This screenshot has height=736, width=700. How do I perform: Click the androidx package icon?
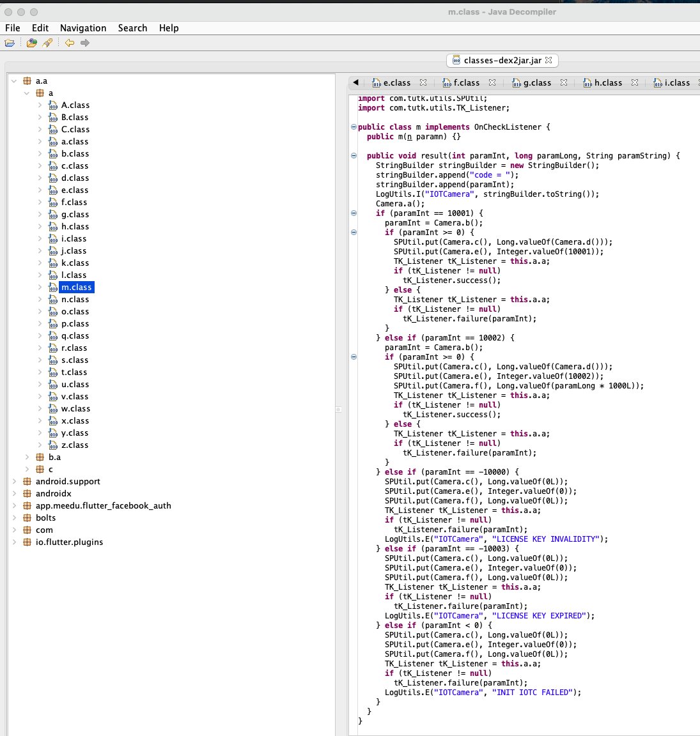27,494
